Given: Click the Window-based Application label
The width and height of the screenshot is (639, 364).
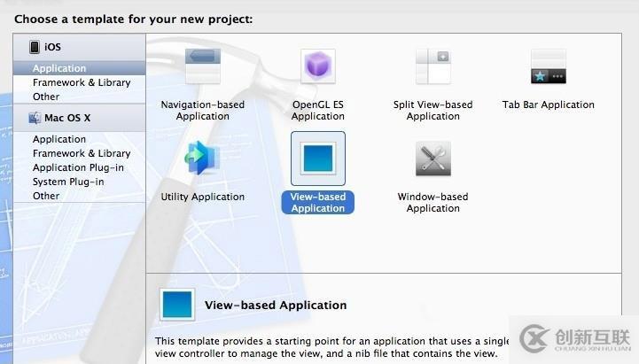Looking at the screenshot, I should click(433, 202).
